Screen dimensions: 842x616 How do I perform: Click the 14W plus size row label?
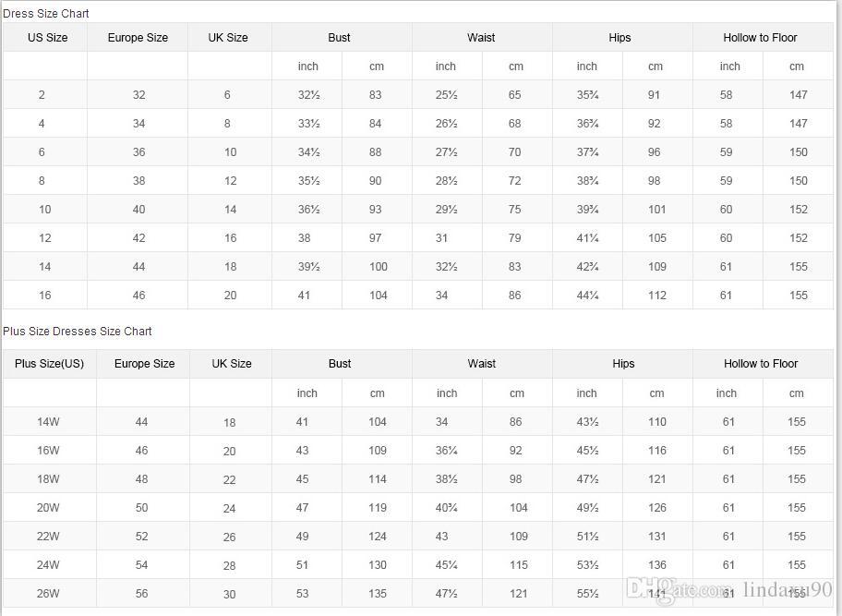click(48, 422)
